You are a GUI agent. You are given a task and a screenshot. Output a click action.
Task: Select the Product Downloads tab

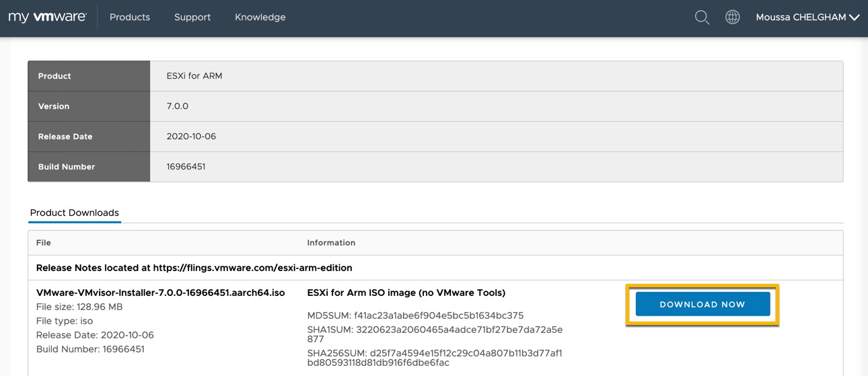point(75,213)
